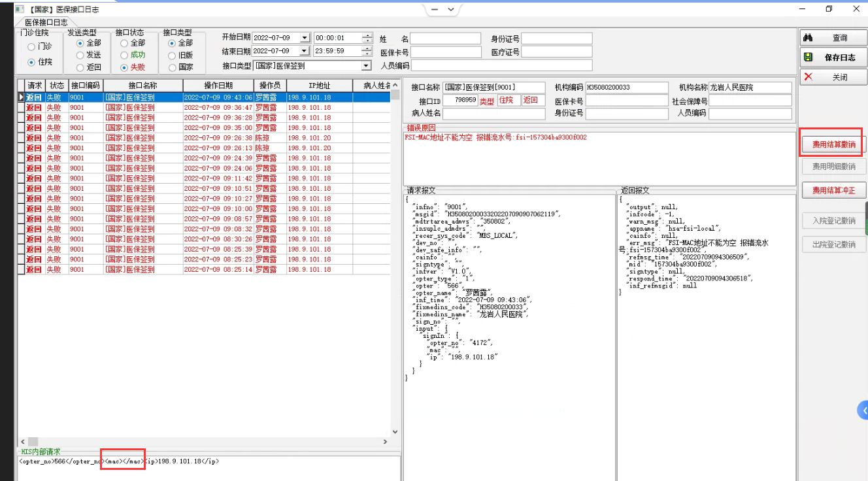Image resolution: width=868 pixels, height=481 pixels.
Task: Click inside the 请求报文 JSON text area
Action: click(x=509, y=337)
